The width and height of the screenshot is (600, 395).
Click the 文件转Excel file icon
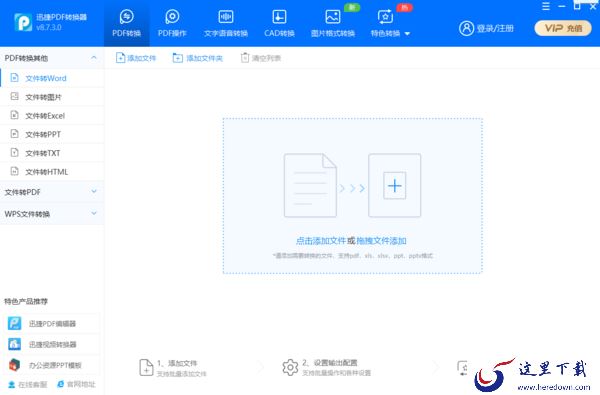(15, 115)
